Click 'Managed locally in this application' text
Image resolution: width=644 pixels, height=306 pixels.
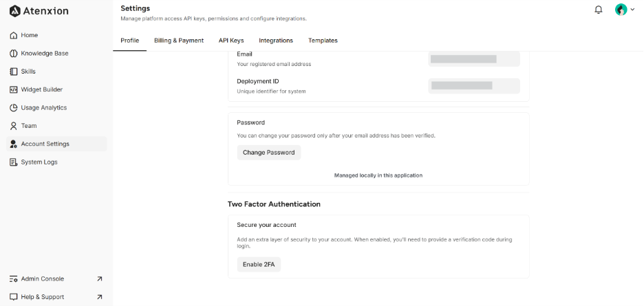(x=378, y=175)
